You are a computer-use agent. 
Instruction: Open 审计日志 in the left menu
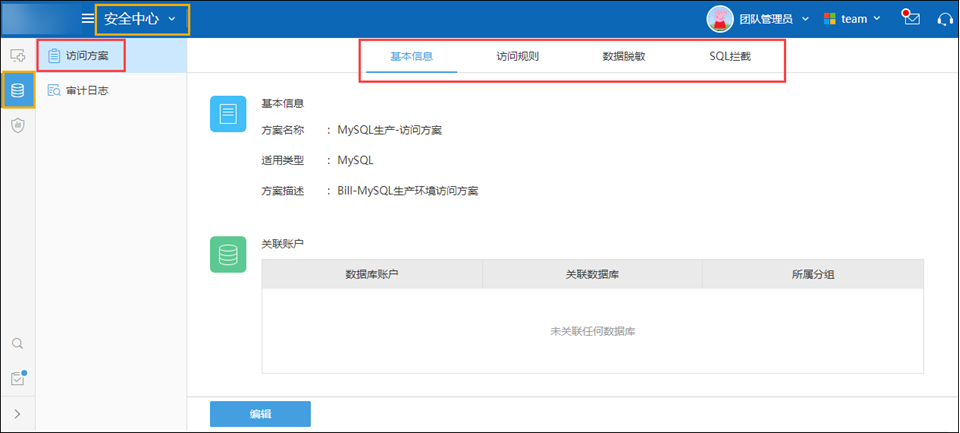pos(111,90)
